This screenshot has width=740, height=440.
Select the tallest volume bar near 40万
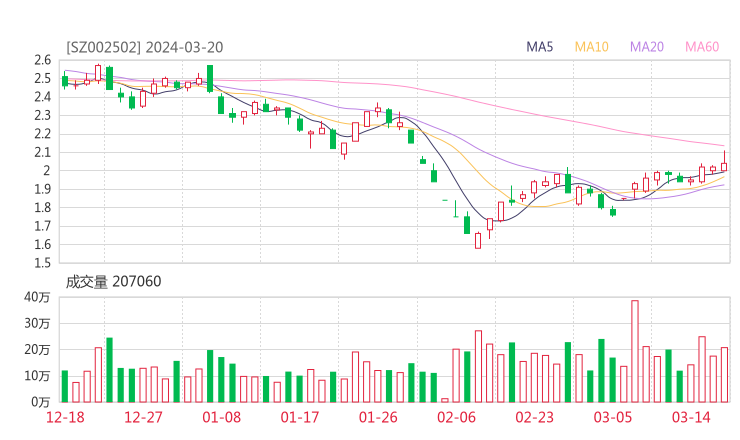click(x=635, y=351)
